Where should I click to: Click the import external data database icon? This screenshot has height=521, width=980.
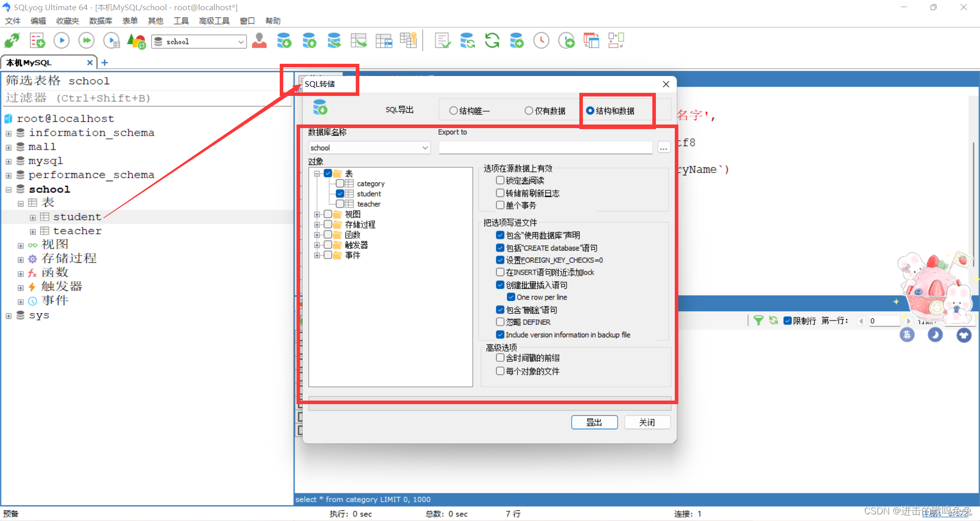click(x=284, y=40)
